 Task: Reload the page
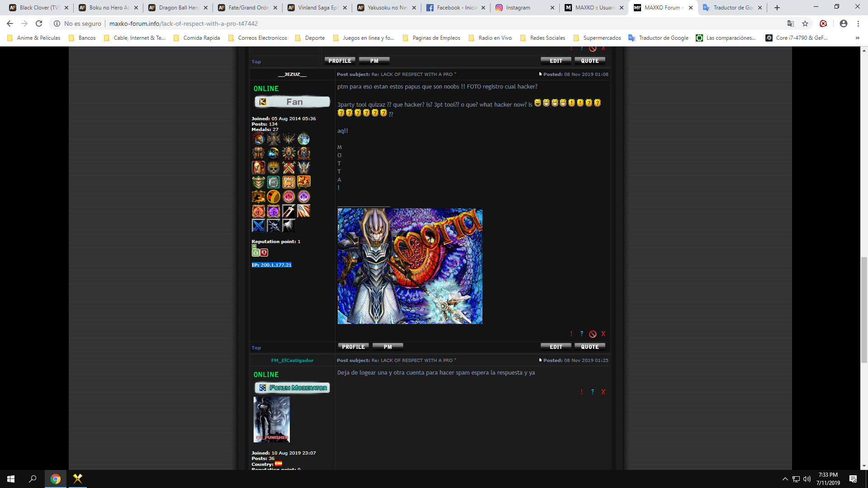(x=39, y=23)
